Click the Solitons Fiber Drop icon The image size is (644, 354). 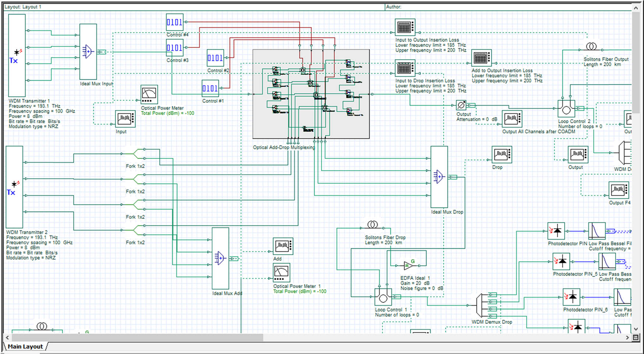point(372,224)
